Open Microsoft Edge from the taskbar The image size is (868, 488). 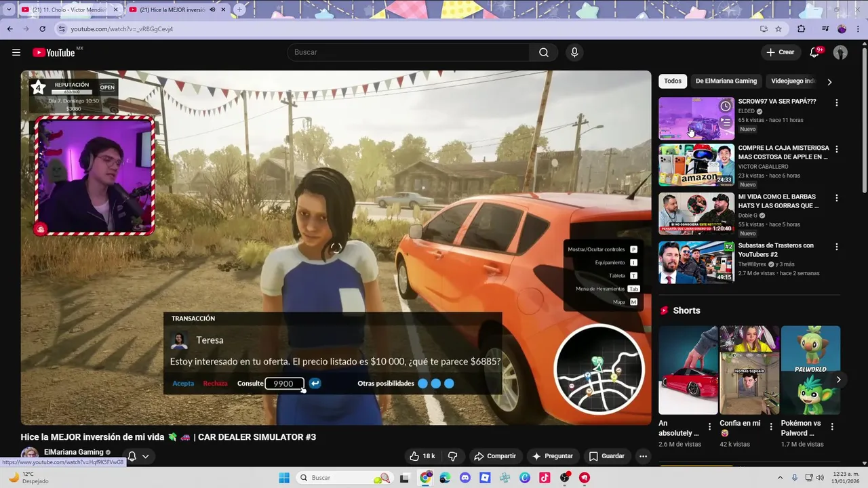point(445,478)
